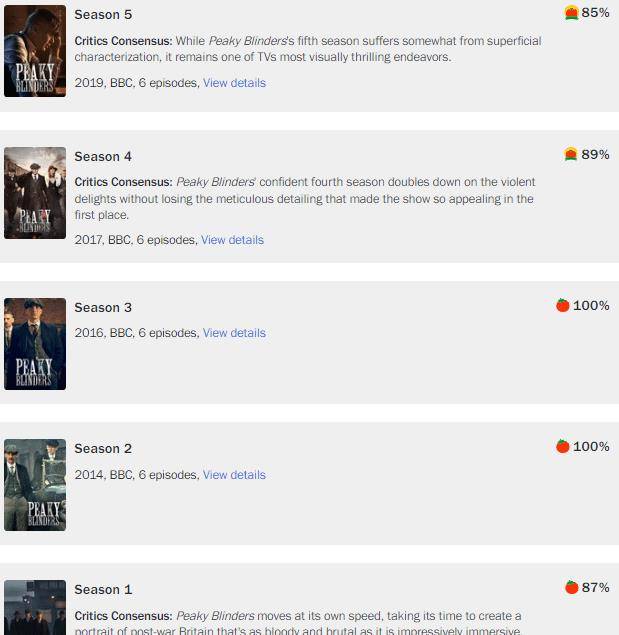Select the Season 2 heading
The width and height of the screenshot is (619, 635).
(103, 448)
